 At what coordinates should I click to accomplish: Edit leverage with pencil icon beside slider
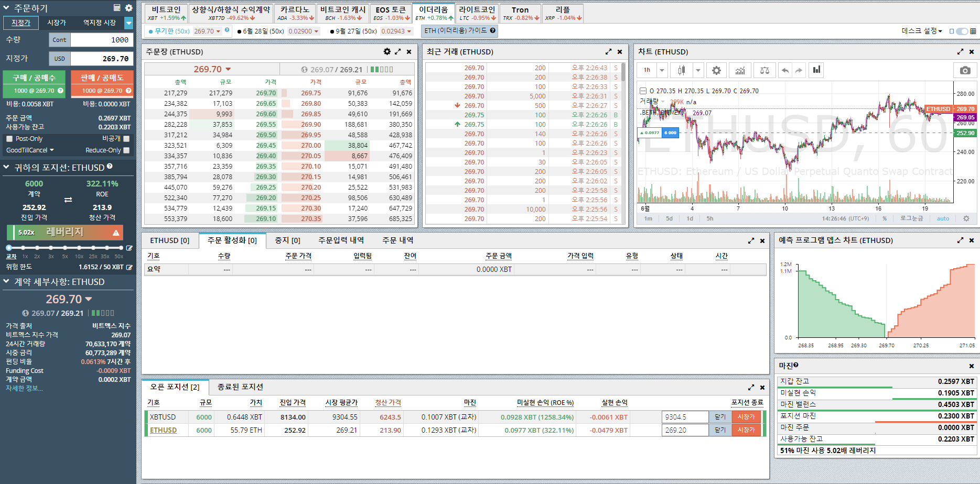click(129, 248)
